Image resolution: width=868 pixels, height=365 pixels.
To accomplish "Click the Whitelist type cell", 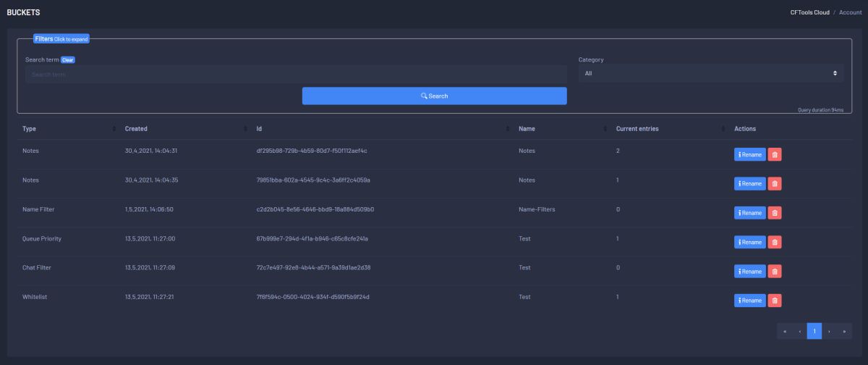I will click(x=35, y=297).
